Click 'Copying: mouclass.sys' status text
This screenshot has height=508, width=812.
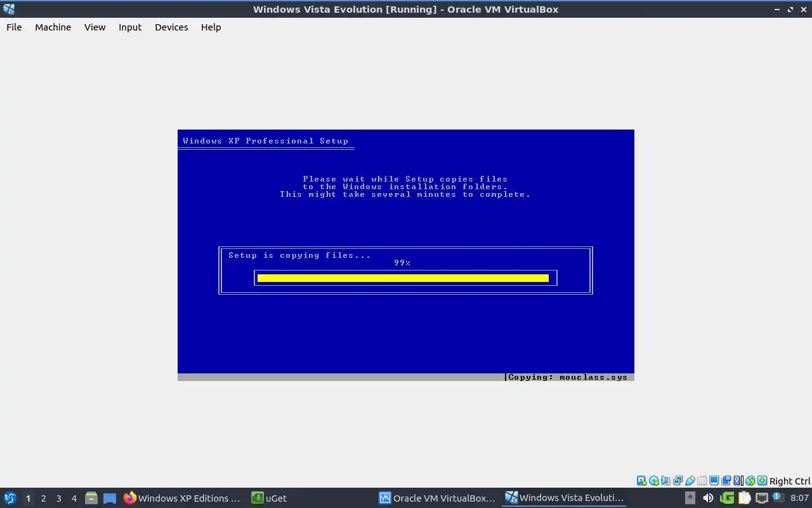coord(568,377)
